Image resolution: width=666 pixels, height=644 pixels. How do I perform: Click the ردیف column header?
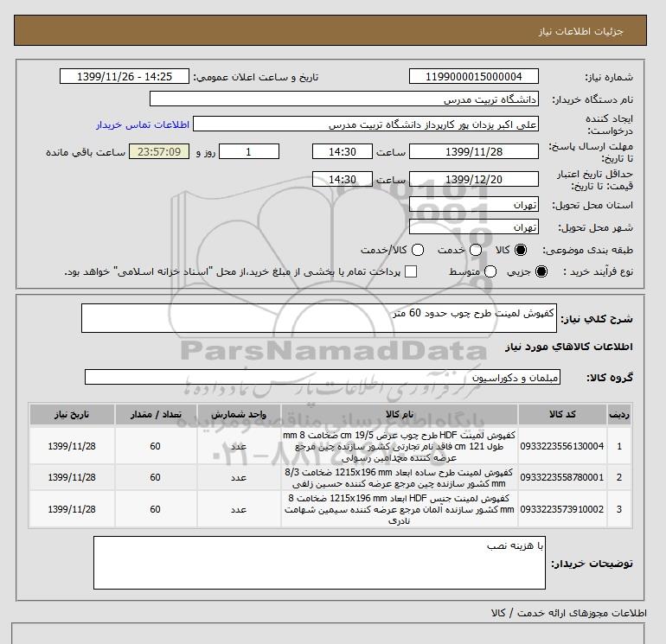tap(619, 414)
